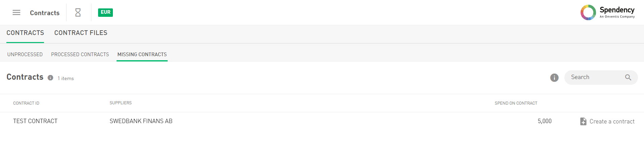
Task: Open the Contract Files tab
Action: pyautogui.click(x=81, y=33)
